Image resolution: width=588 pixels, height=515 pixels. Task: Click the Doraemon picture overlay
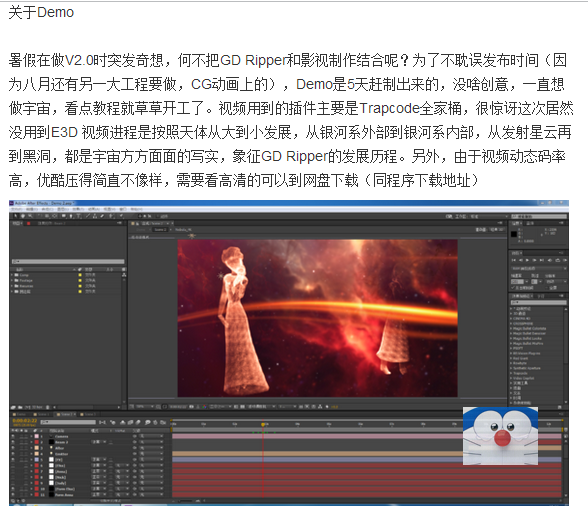coord(501,436)
